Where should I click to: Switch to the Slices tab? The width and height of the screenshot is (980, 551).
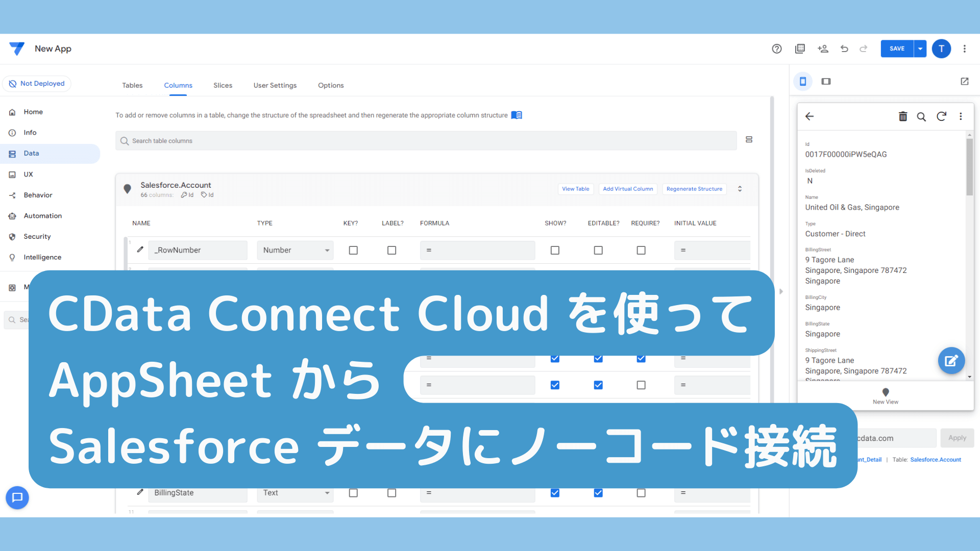[223, 85]
